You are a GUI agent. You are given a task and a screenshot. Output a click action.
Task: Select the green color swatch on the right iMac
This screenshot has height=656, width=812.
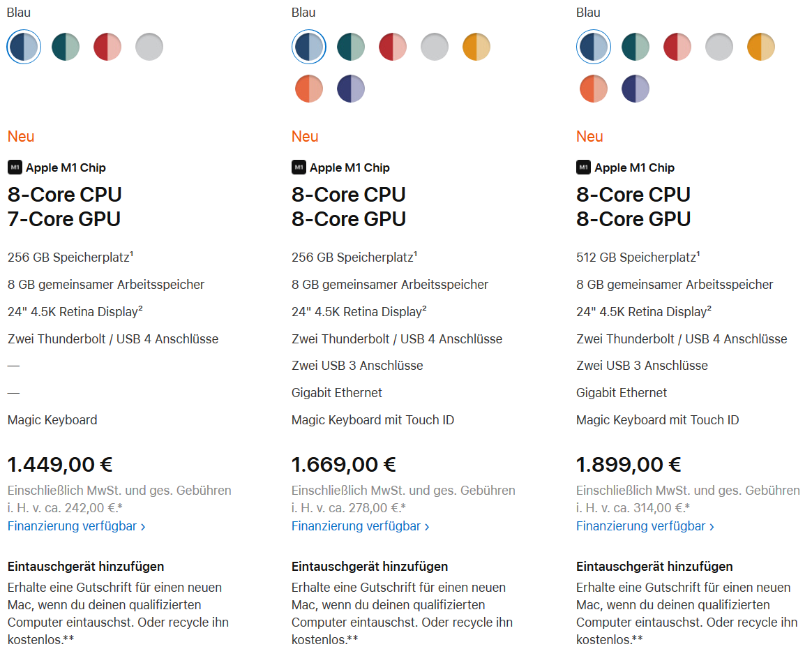[x=636, y=47]
